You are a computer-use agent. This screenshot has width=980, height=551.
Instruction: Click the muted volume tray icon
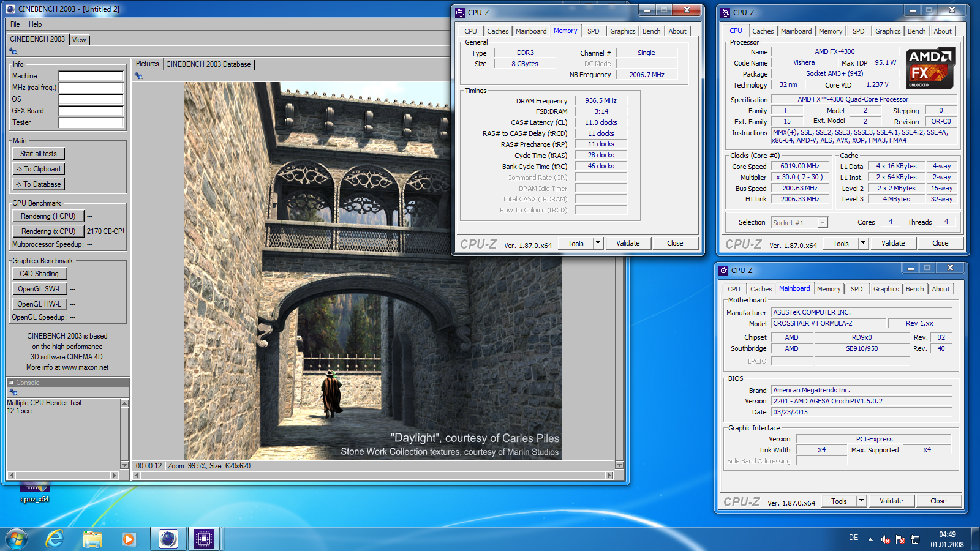pos(886,539)
